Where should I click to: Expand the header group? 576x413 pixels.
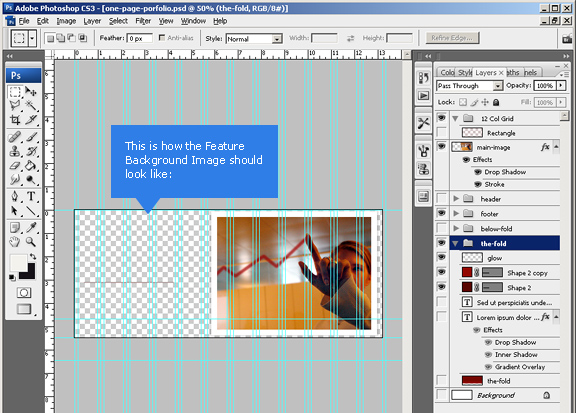(456, 199)
